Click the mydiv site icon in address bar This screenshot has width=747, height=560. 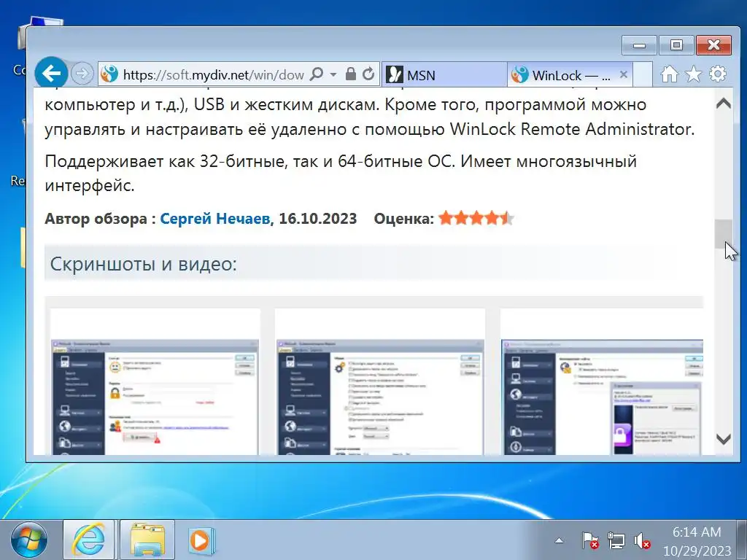[x=109, y=74]
